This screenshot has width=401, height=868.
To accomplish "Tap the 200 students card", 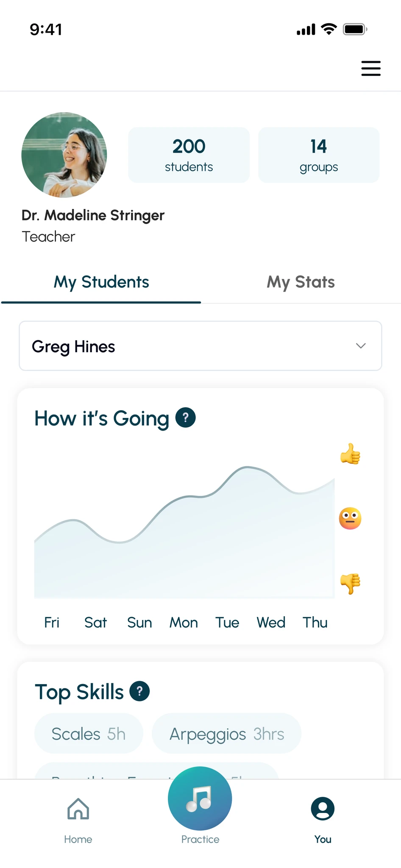I will (189, 155).
